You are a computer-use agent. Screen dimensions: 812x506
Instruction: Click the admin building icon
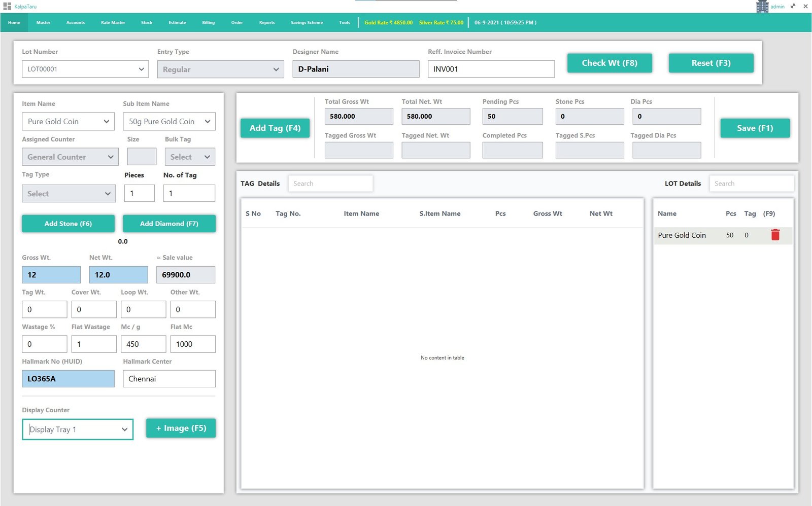762,7
